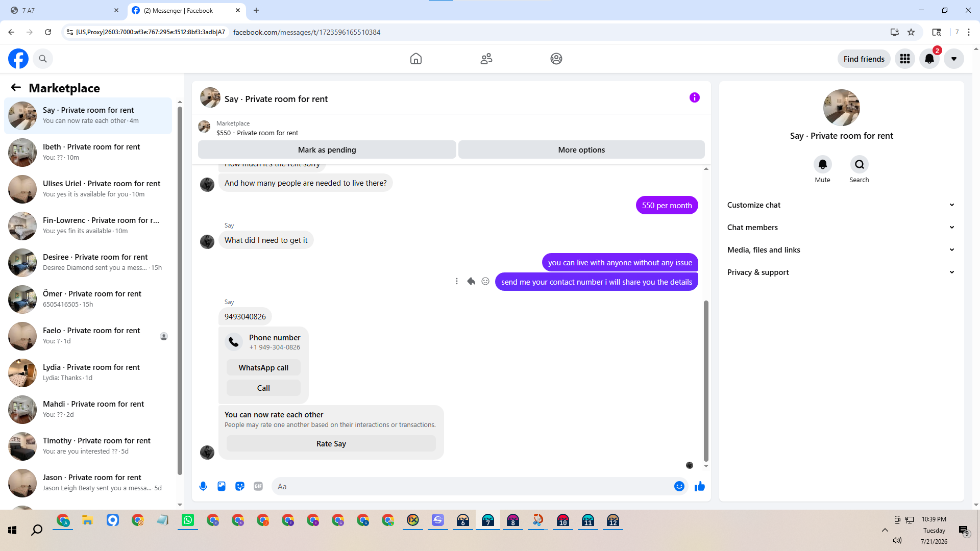This screenshot has width=980, height=551.
Task: Attach a photo or file
Action: click(222, 486)
